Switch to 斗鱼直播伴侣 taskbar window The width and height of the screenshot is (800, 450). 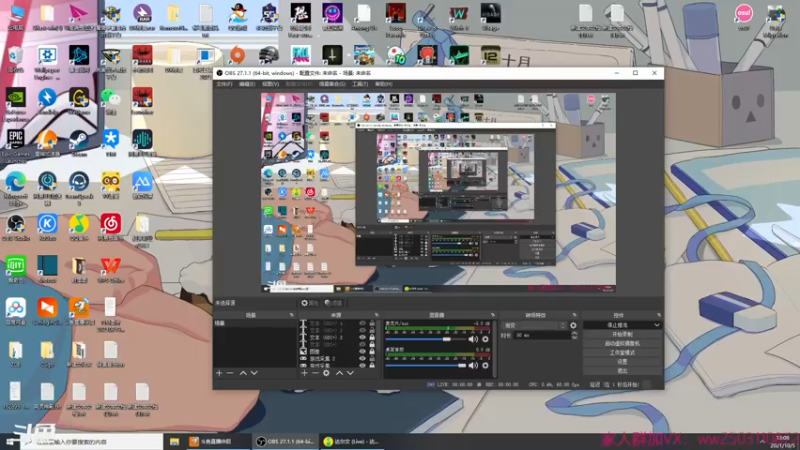click(x=217, y=442)
